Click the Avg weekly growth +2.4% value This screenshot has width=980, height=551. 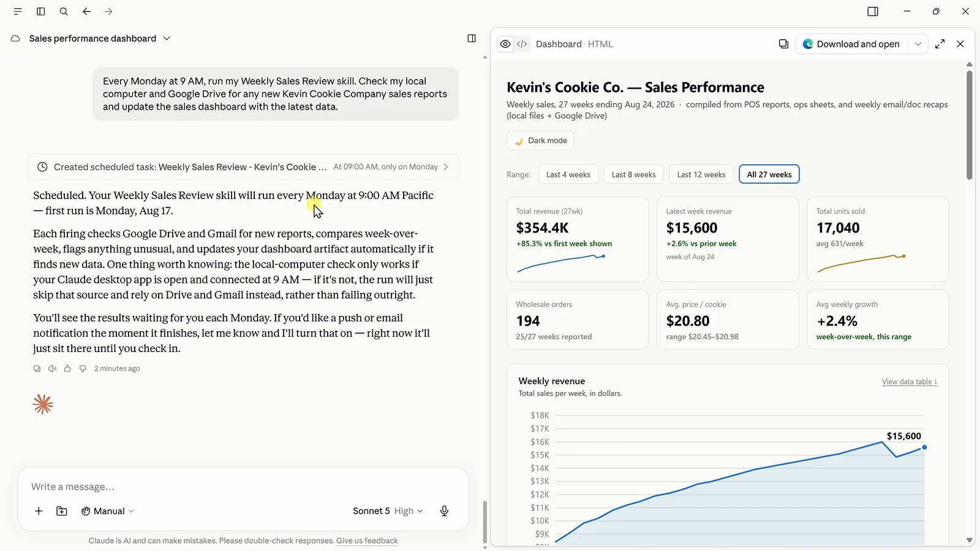click(837, 321)
